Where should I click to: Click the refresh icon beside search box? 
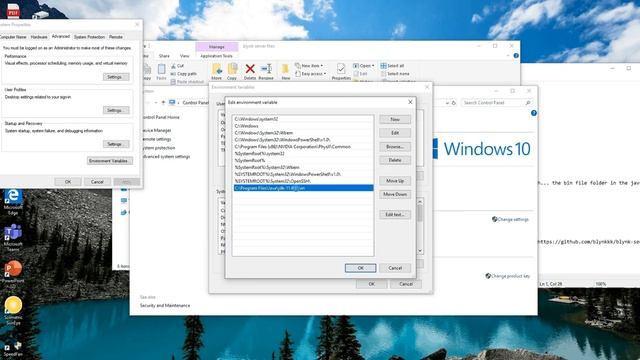point(453,103)
